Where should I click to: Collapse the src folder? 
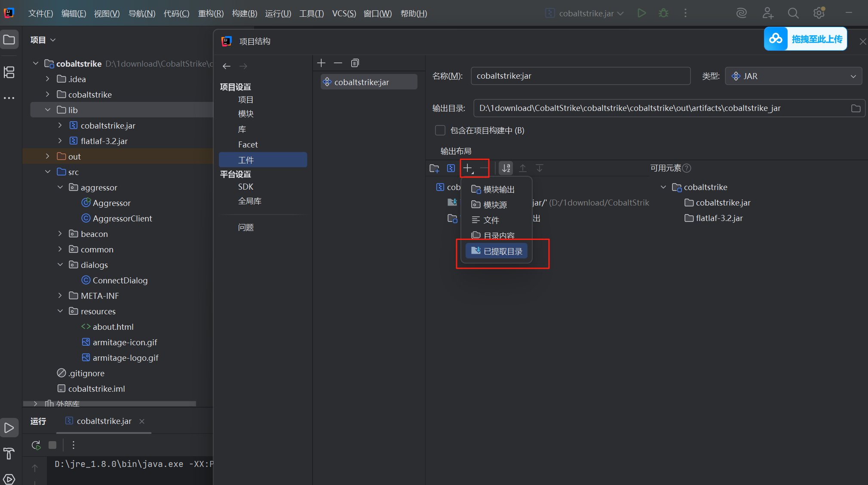(x=48, y=172)
